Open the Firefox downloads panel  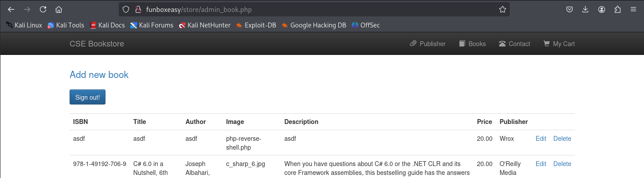click(x=585, y=9)
